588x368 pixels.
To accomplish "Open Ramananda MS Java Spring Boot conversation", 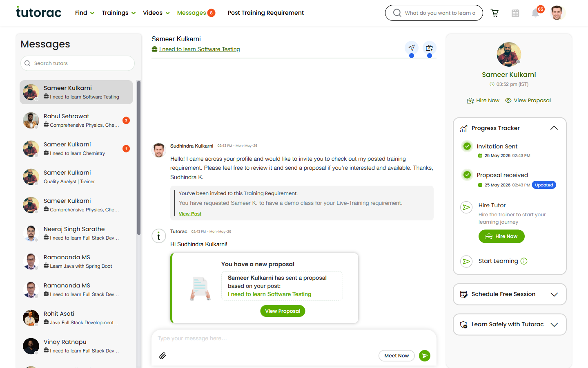I will coord(76,261).
